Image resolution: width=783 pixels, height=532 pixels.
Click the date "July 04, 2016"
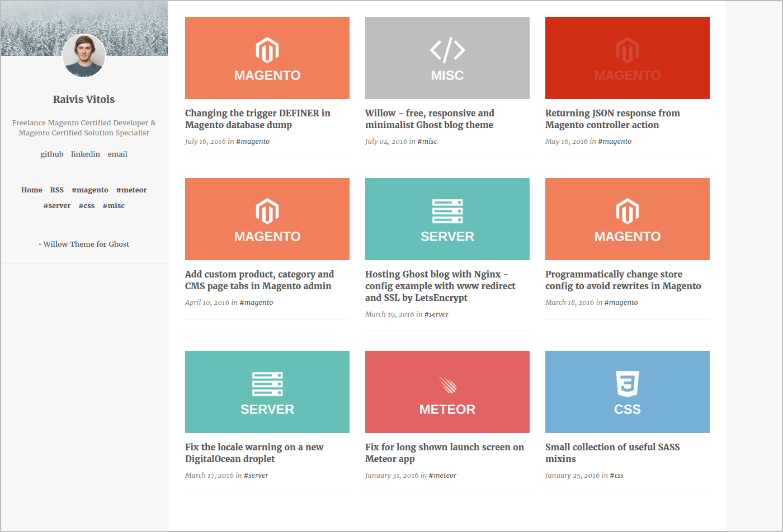pyautogui.click(x=386, y=142)
